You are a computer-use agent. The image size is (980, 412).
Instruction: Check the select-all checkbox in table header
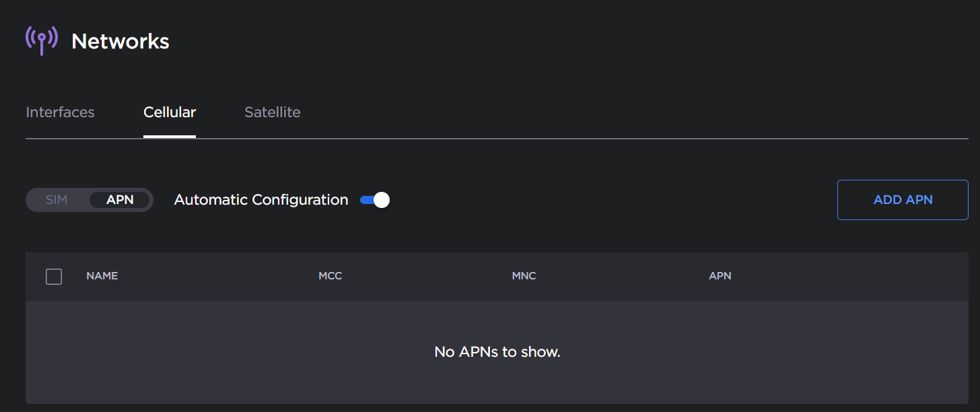[54, 276]
